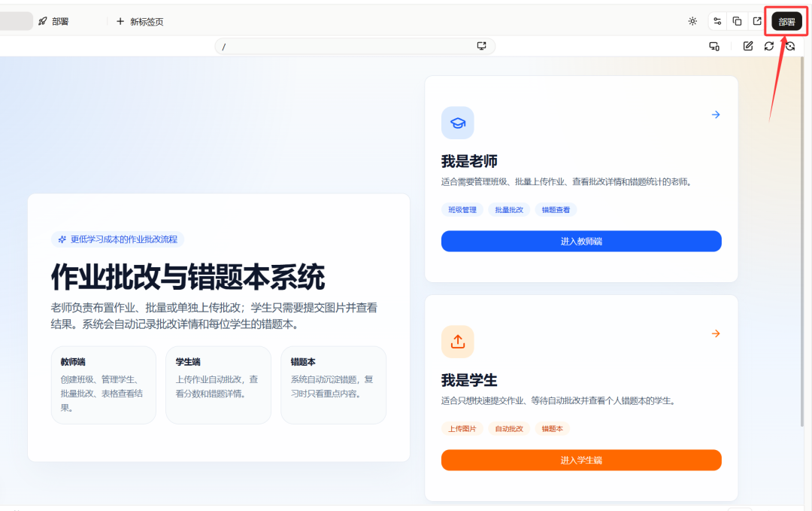
Task: Click the highlighted 部署 deploy button
Action: tap(786, 21)
